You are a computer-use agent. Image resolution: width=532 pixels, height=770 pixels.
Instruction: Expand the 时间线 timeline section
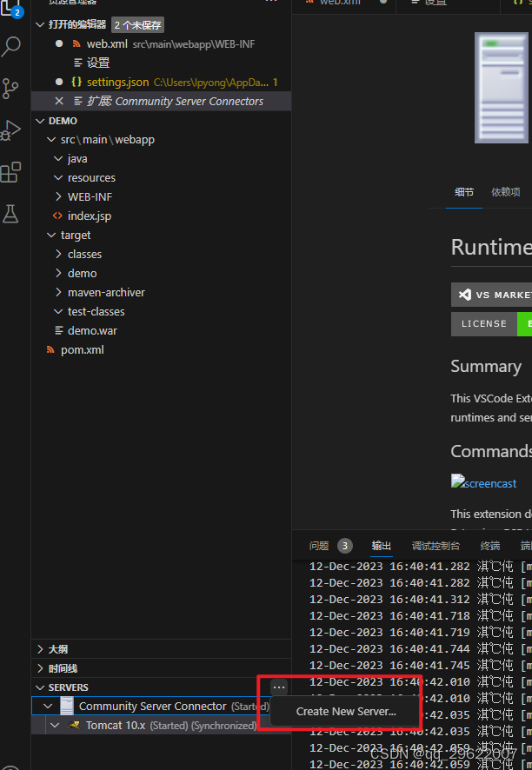point(40,668)
